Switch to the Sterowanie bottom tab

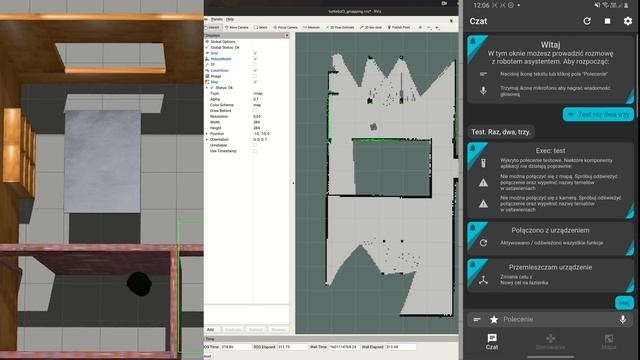click(551, 341)
